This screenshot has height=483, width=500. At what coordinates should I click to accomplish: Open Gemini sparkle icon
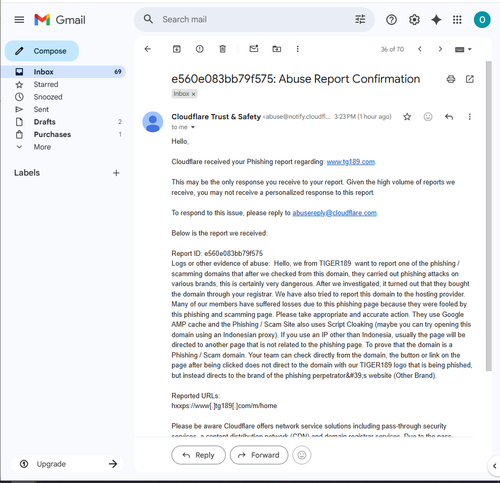pos(436,20)
